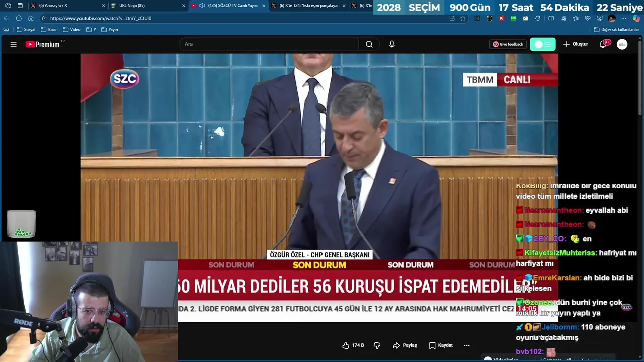Click the YouTube search magnifier button
Viewport: 644px width, 362px height.
[x=369, y=44]
